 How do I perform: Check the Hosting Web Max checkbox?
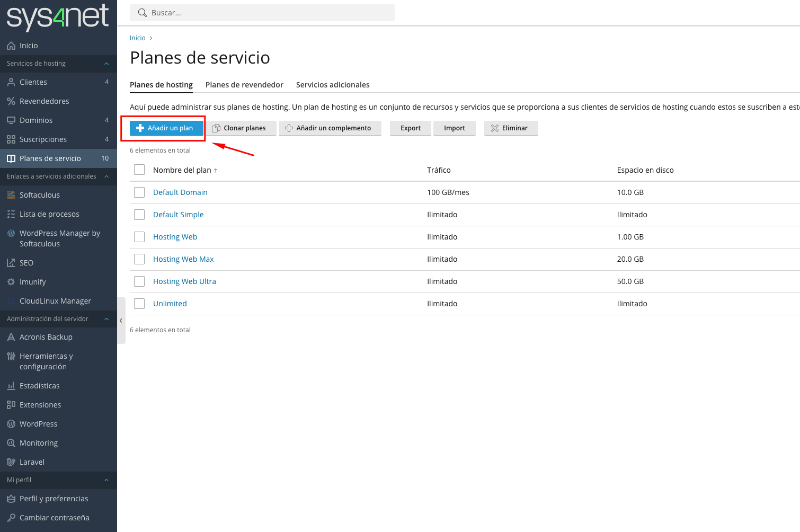point(139,259)
